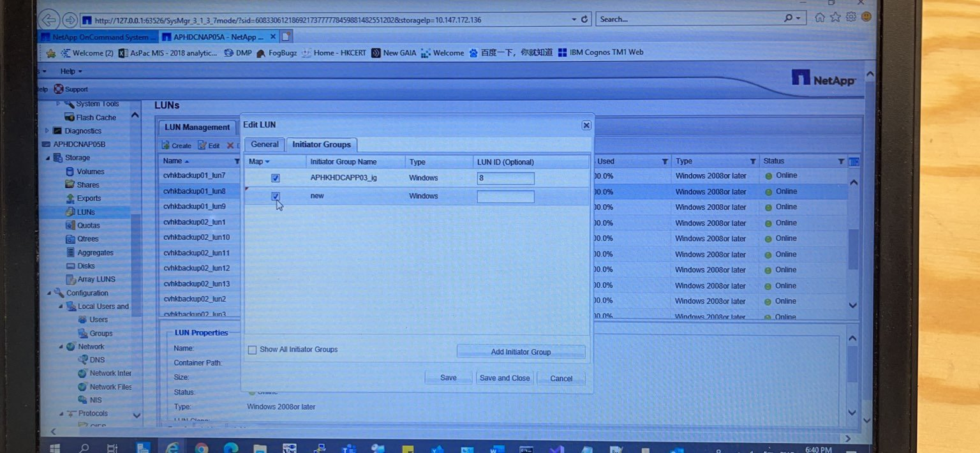980x453 pixels.
Task: Open the Favorites star icon in the browser
Action: [x=835, y=18]
